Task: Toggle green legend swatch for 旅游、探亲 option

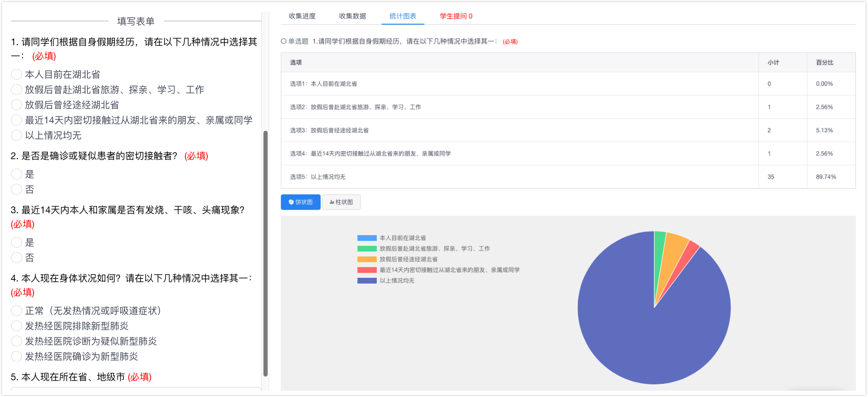Action: (x=367, y=249)
